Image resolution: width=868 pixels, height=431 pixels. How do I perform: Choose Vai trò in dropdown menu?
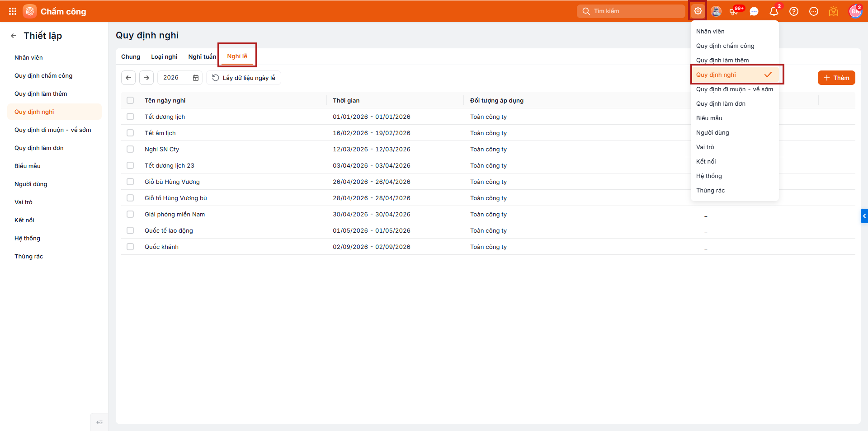[x=735, y=147]
